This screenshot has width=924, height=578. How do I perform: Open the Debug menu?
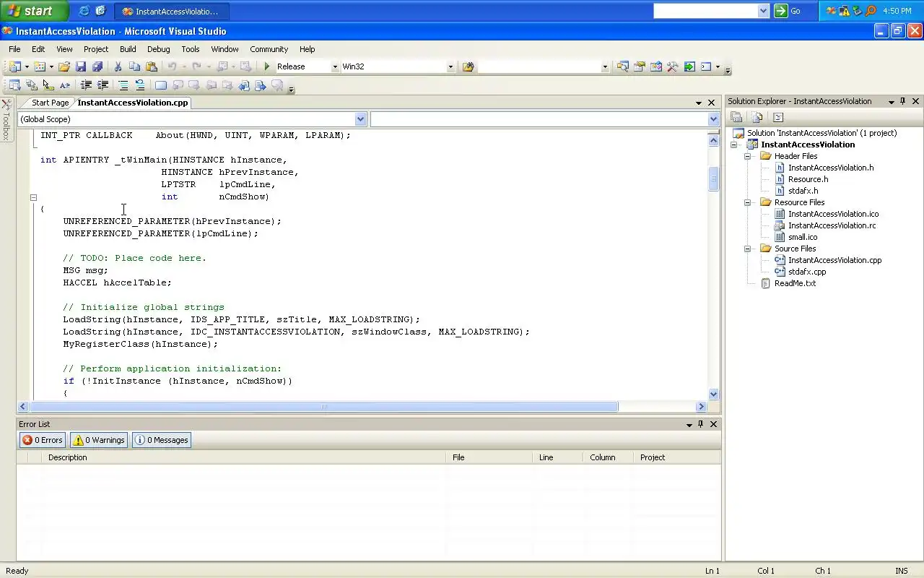pos(159,49)
